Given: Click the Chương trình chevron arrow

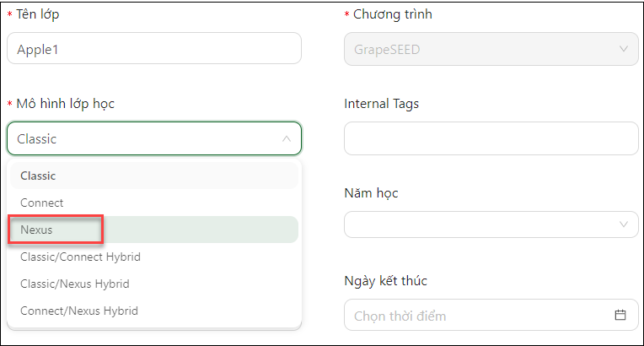Looking at the screenshot, I should coord(623,49).
